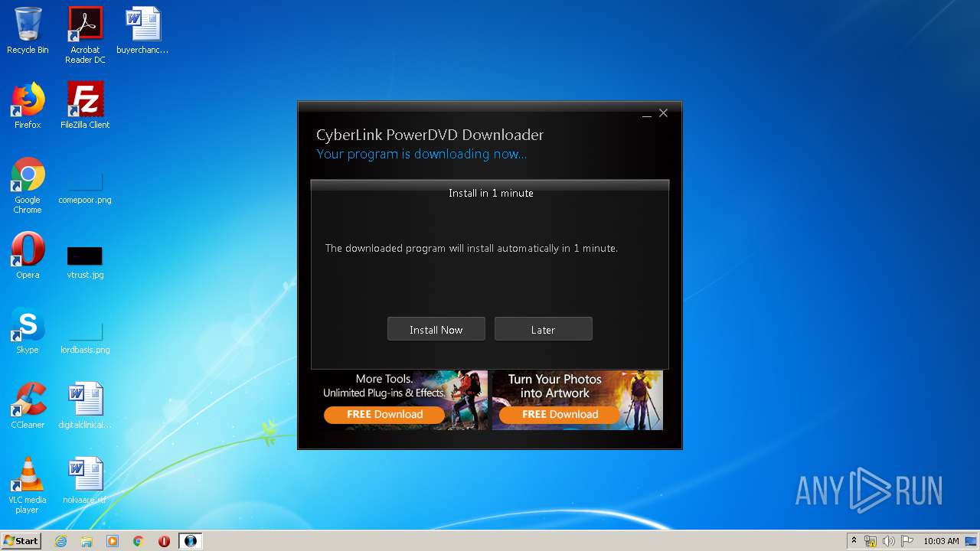
Task: Select the Opera desktop shortcut
Action: click(x=28, y=256)
